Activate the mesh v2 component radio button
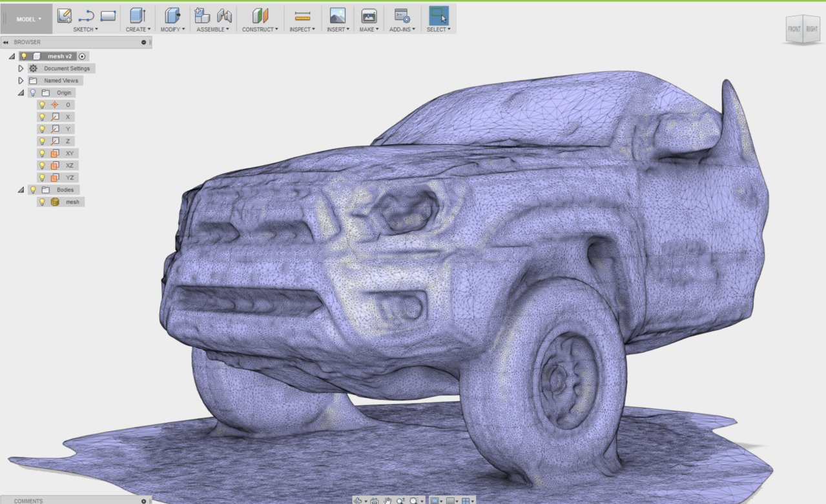This screenshot has height=504, width=826. [x=82, y=56]
